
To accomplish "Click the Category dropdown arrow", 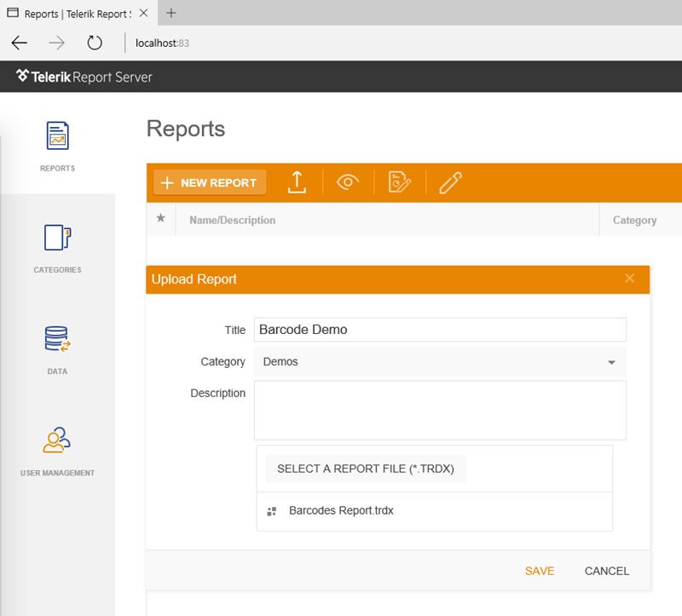I will [611, 362].
